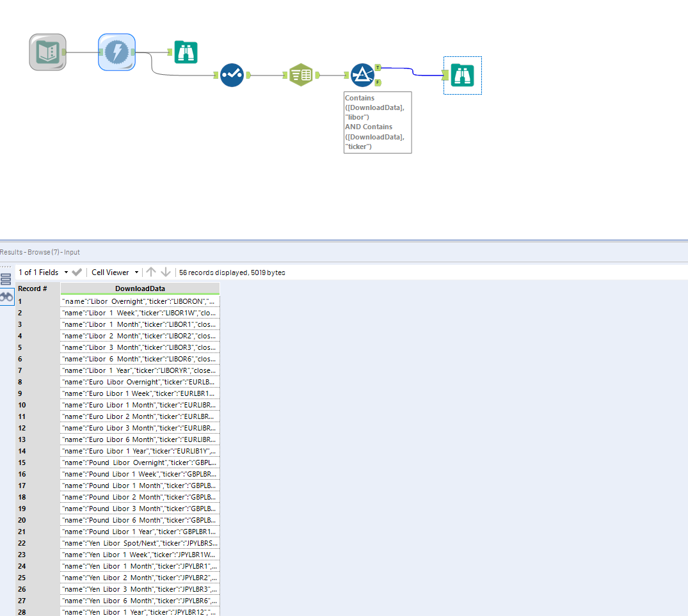Expand the DownloadData column header

pyautogui.click(x=140, y=288)
